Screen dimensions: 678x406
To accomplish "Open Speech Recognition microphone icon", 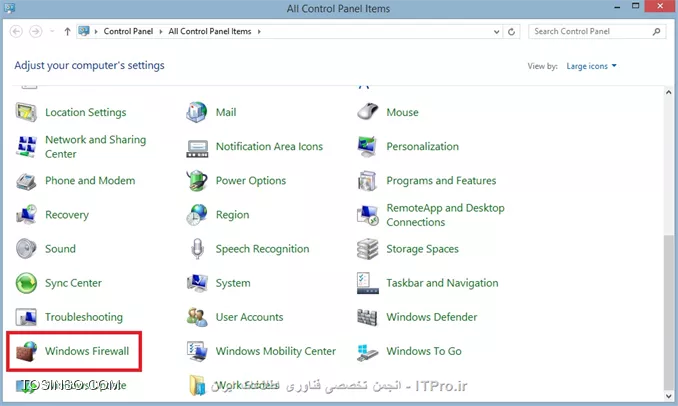I will 197,249.
